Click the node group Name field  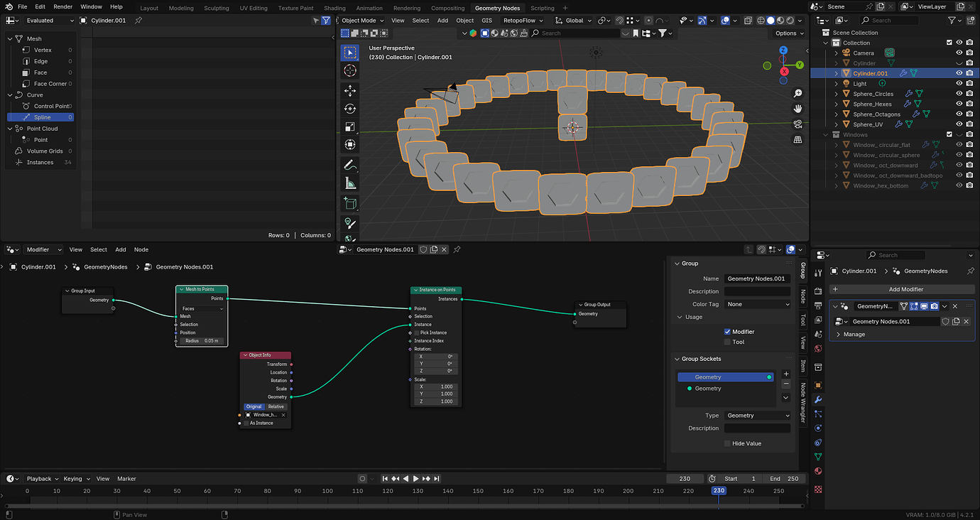pos(758,278)
